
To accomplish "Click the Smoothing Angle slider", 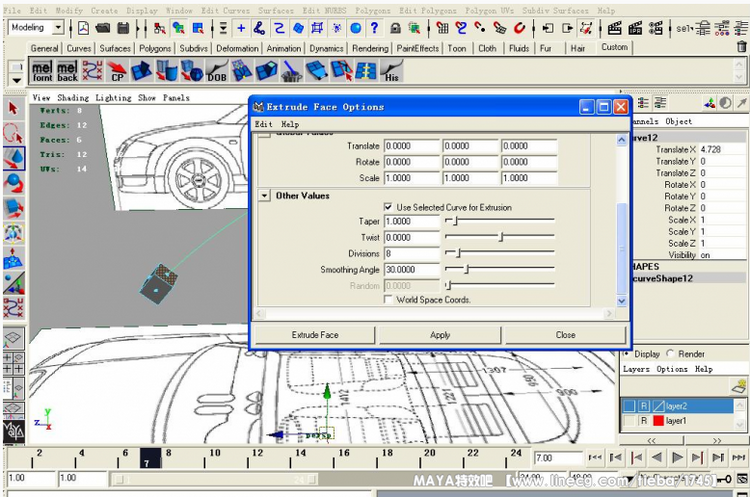I will 499,269.
